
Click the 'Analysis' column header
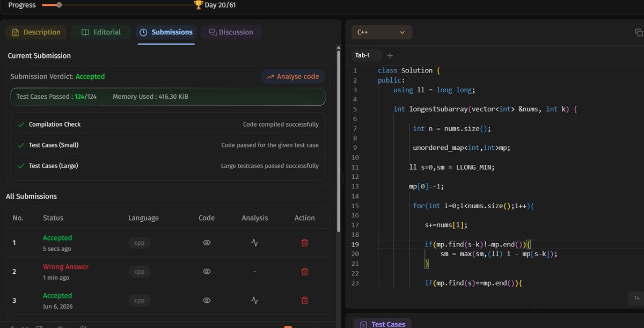[x=255, y=218]
